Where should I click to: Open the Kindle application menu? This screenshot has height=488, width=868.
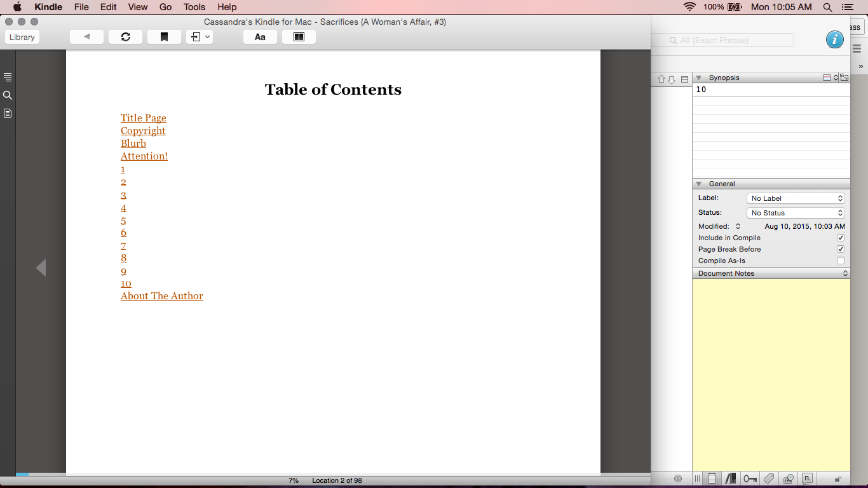[x=48, y=7]
